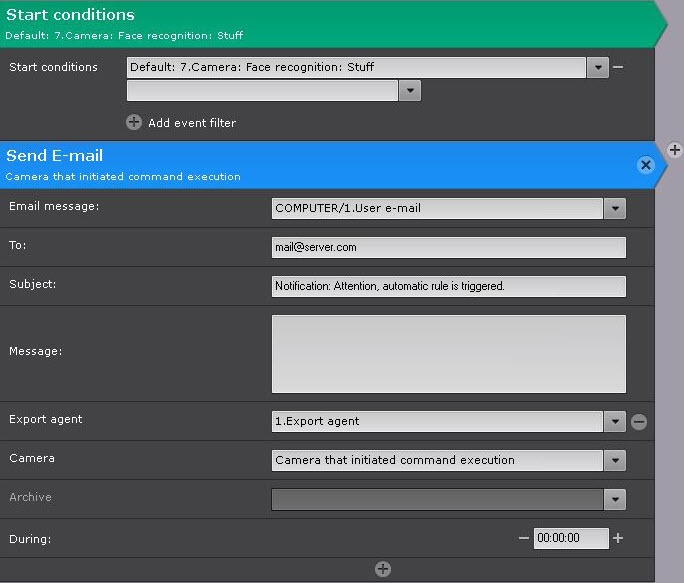
Task: Increase the During time value
Action: [x=618, y=538]
